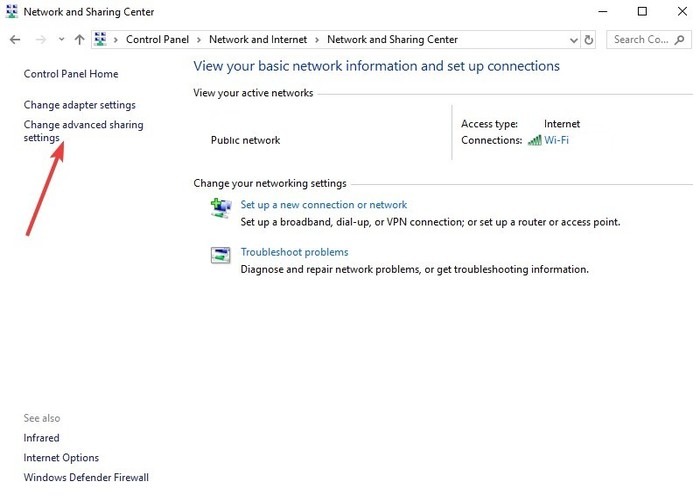This screenshot has width=700, height=500.
Task: Click the Public network label
Action: point(246,140)
